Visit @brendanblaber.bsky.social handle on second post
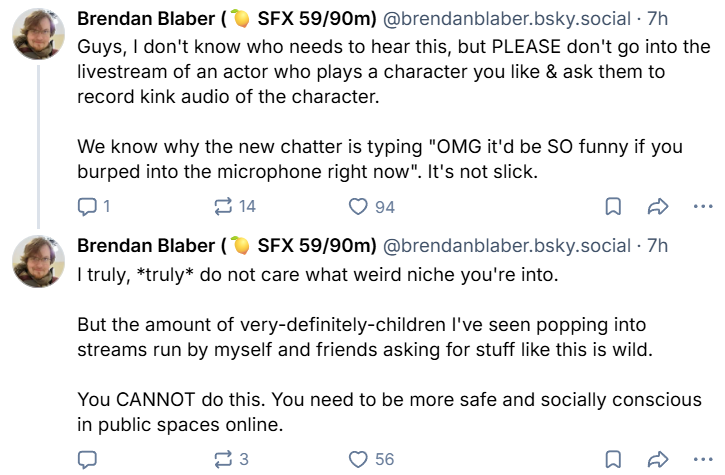 click(x=506, y=246)
